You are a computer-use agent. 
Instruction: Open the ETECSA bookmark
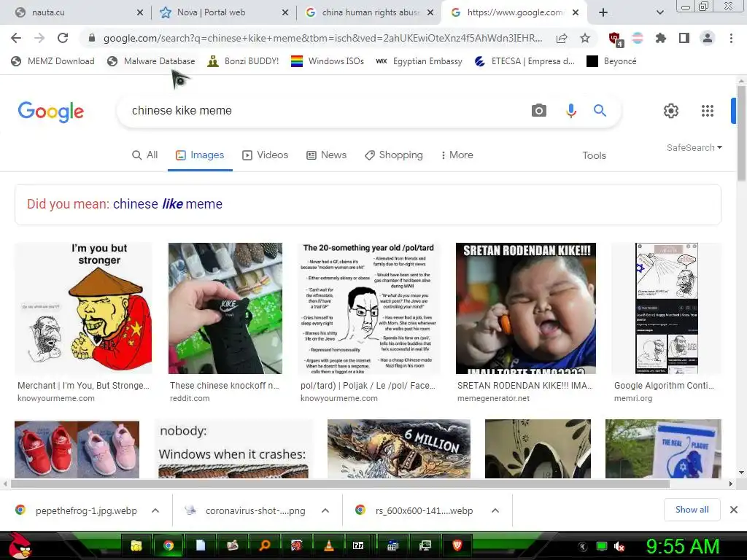tap(525, 61)
